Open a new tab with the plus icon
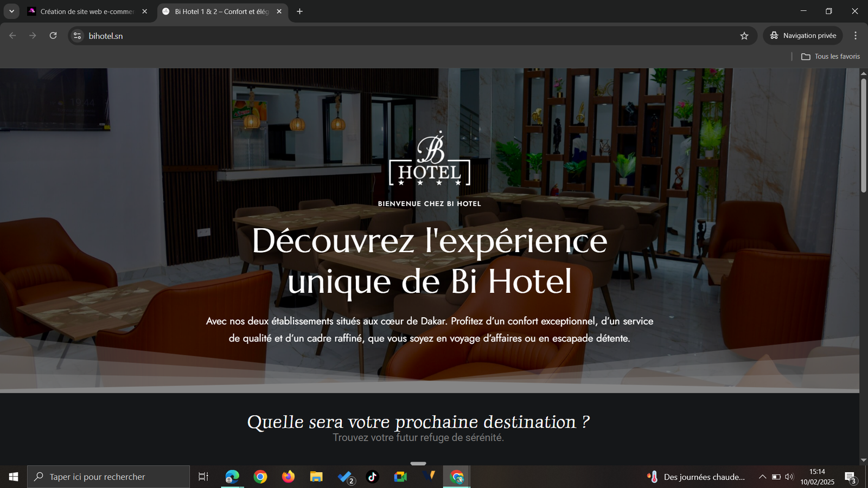Screen dimensions: 868x488 click(x=299, y=11)
